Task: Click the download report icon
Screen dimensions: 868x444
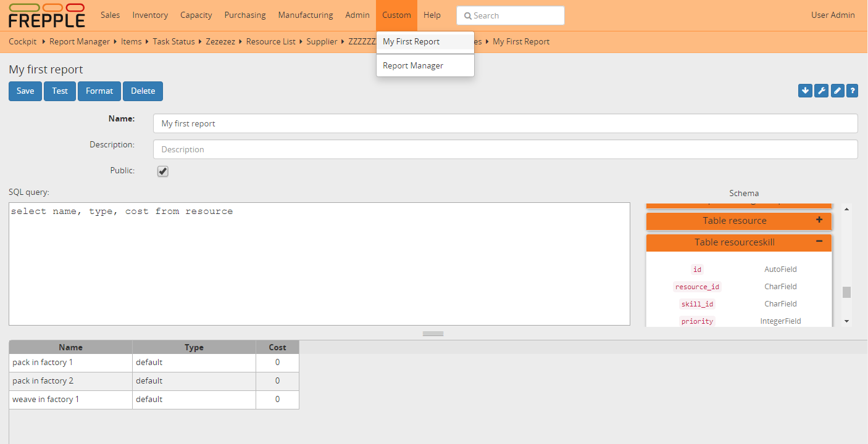Action: (805, 91)
